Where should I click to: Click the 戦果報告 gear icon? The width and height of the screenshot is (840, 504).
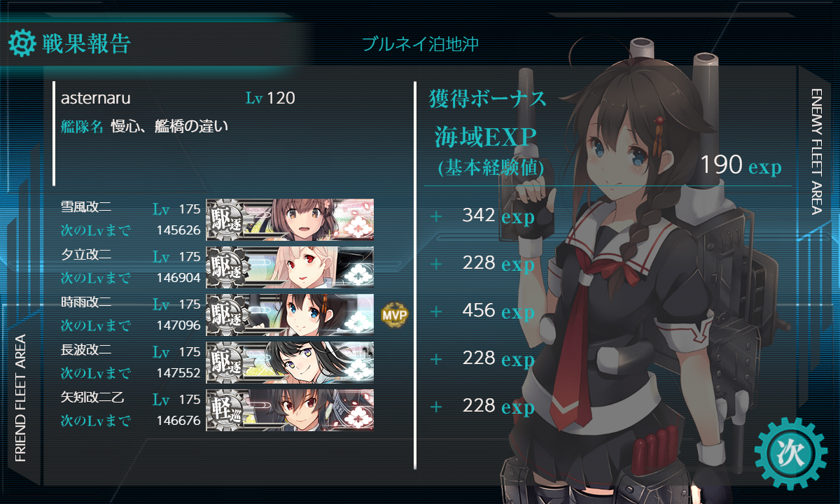(x=21, y=43)
